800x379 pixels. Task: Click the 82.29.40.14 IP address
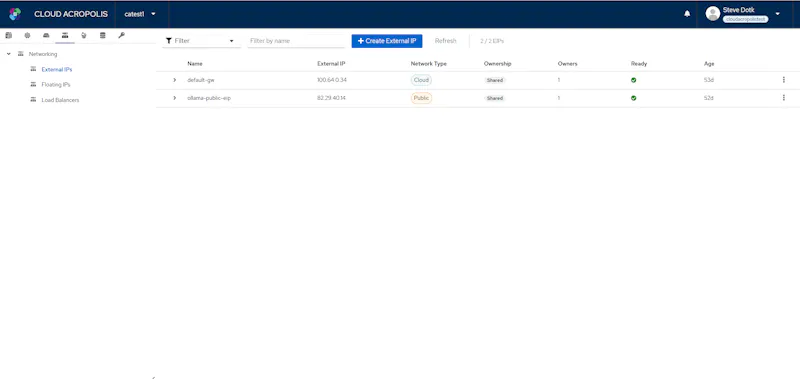(x=331, y=98)
